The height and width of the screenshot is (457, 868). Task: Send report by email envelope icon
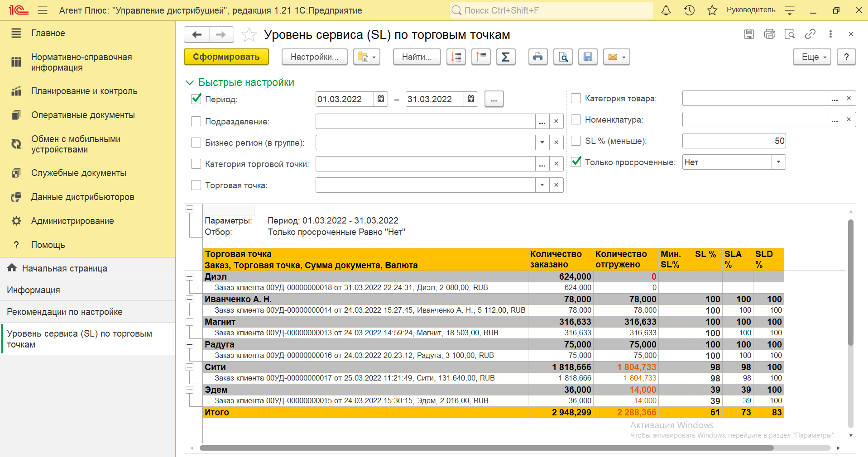pyautogui.click(x=617, y=57)
